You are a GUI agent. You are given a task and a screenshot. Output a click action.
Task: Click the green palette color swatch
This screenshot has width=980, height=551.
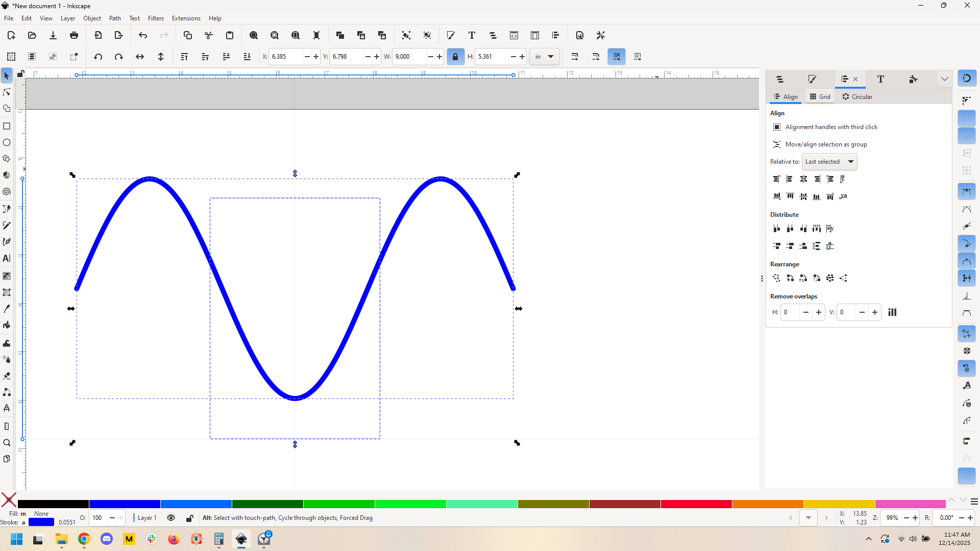point(339,504)
